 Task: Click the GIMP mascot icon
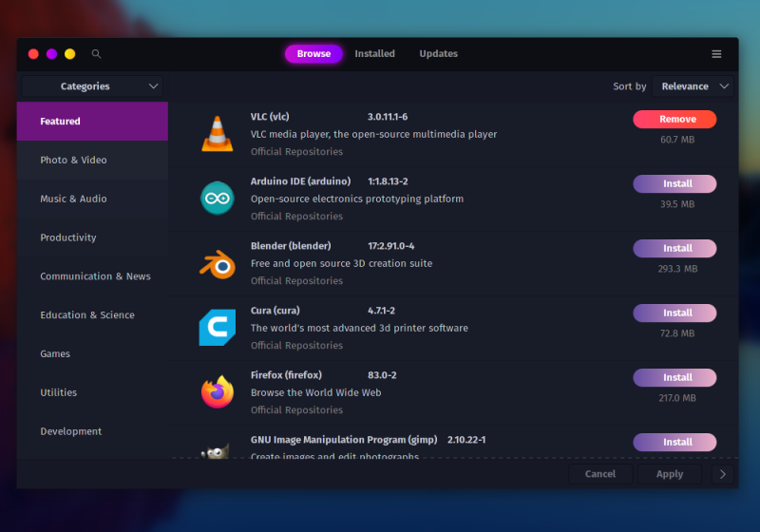(x=216, y=451)
